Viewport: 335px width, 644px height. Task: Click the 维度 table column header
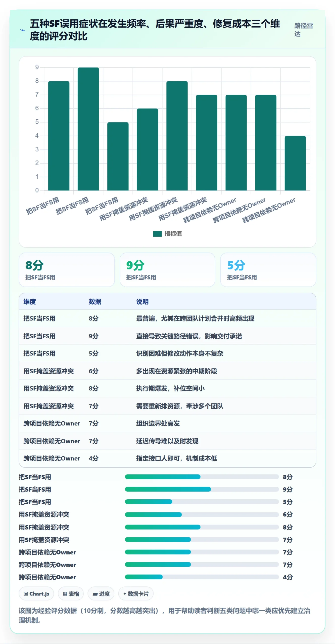point(30,302)
